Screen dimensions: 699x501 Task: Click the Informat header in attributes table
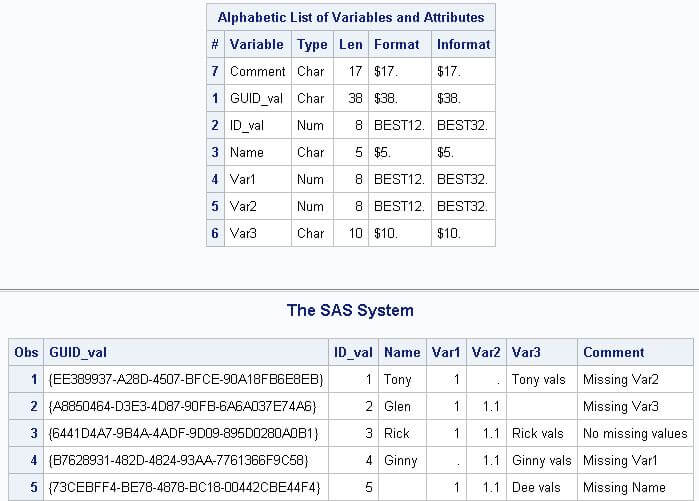[x=463, y=44]
